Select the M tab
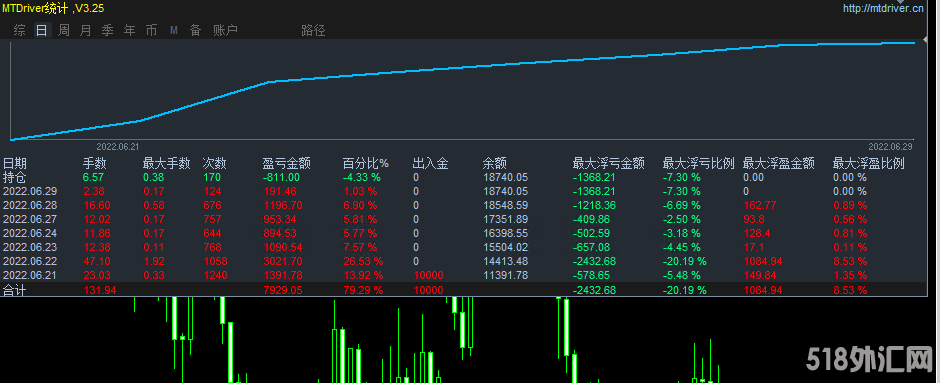Image resolution: width=940 pixels, height=383 pixels. coord(173,30)
